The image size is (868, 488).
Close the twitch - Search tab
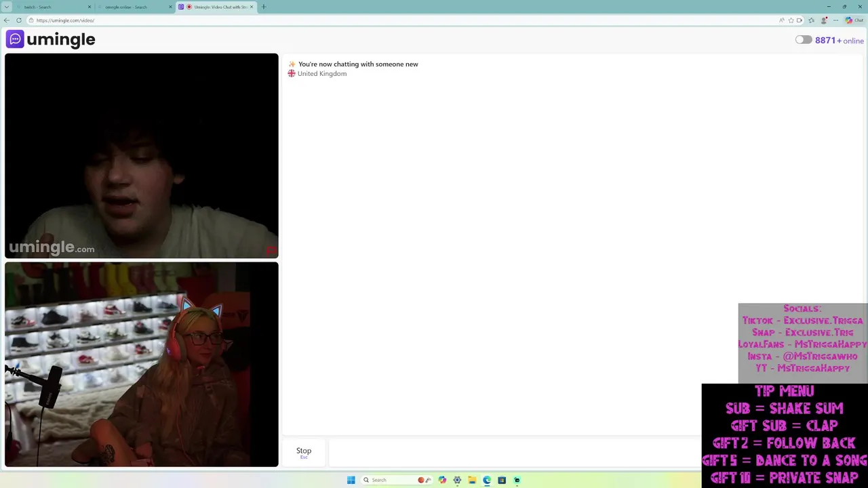tap(89, 7)
